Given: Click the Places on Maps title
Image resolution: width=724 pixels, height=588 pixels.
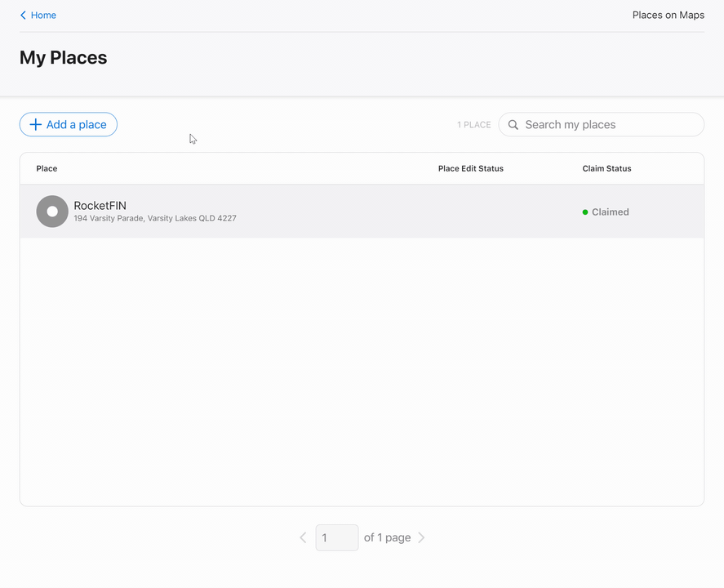Looking at the screenshot, I should click(x=668, y=15).
